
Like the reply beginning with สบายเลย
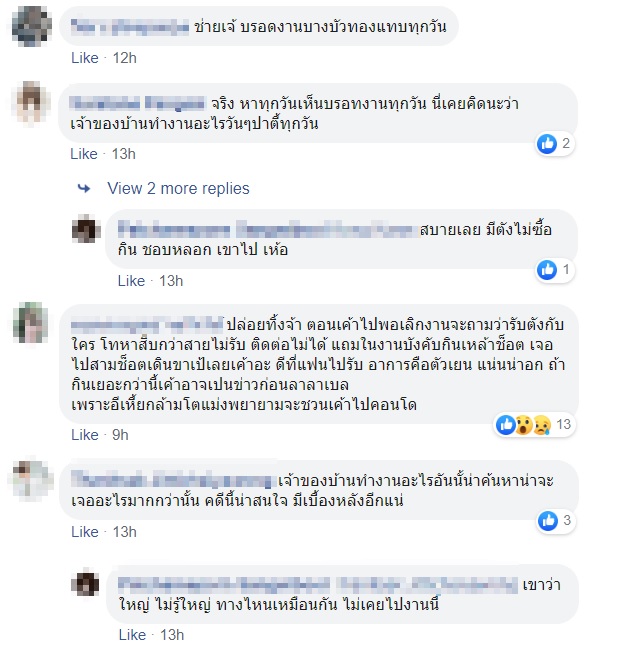[x=131, y=281]
